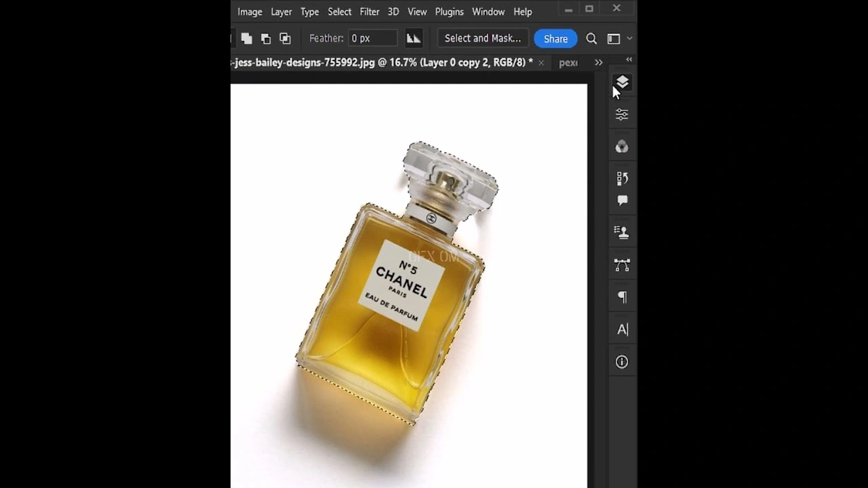Switch to the pexe document tab
Viewport: 868px width, 488px height.
570,62
